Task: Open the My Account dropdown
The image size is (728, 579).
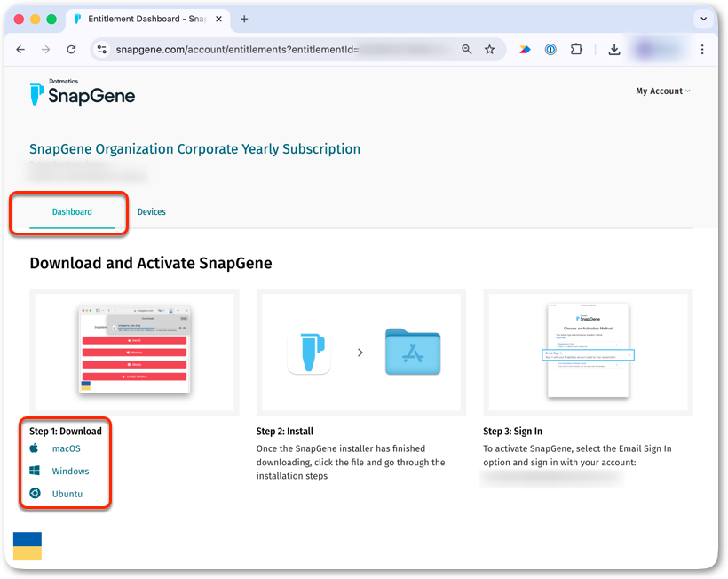Action: point(663,91)
